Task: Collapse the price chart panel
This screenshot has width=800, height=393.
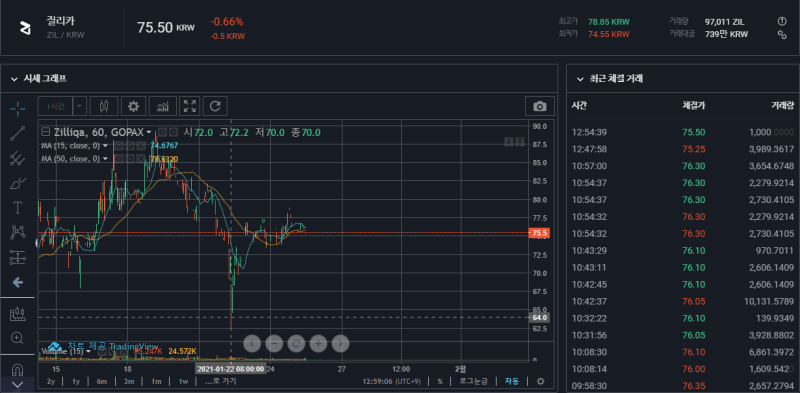Action: coord(14,79)
